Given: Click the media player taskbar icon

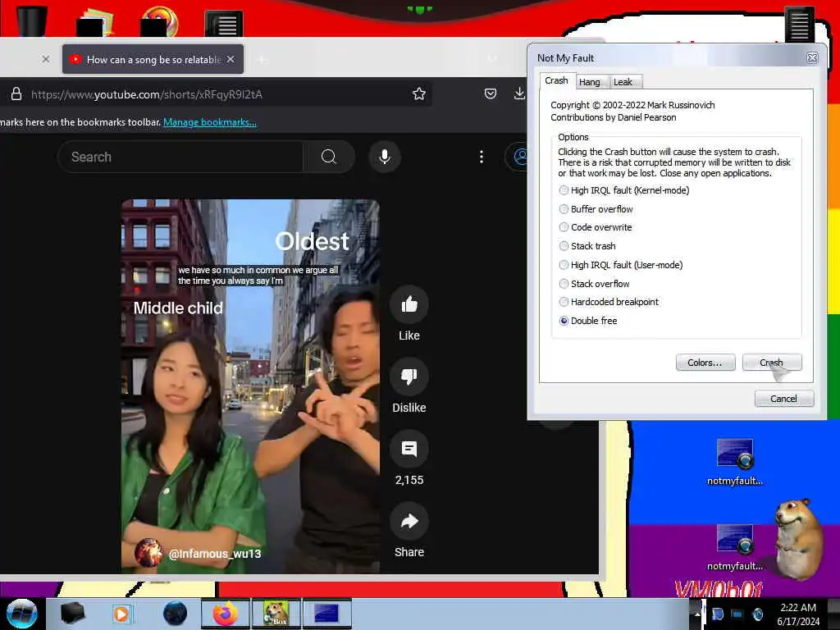Looking at the screenshot, I should click(122, 614).
